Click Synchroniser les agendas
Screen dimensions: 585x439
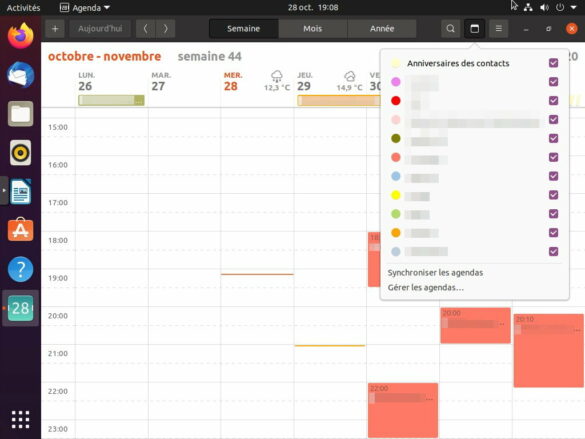tap(435, 273)
